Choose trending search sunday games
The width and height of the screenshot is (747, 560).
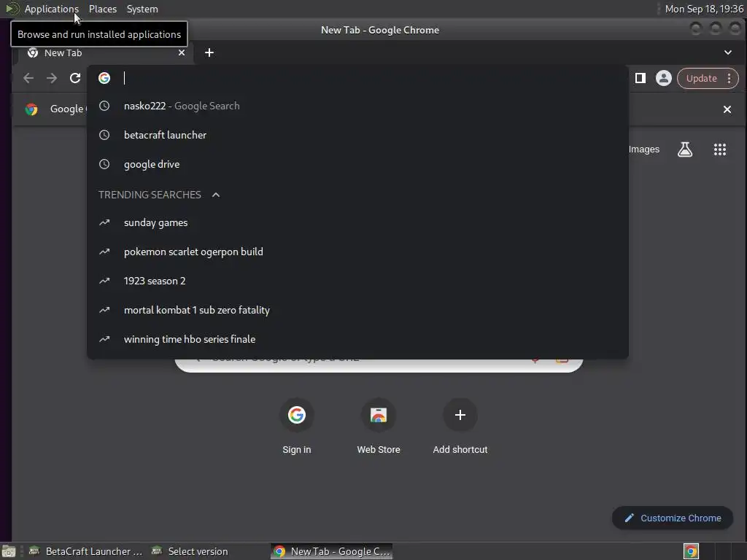tap(357, 223)
